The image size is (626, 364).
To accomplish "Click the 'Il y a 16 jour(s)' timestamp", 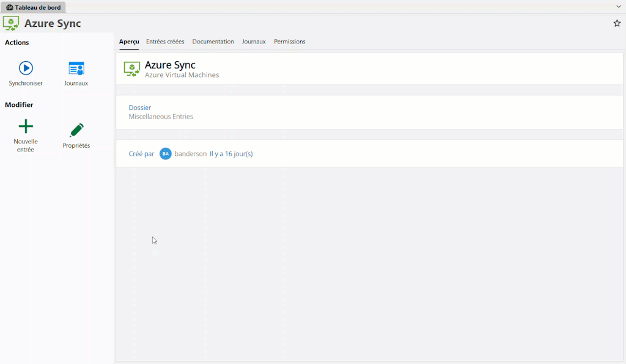I will click(231, 154).
